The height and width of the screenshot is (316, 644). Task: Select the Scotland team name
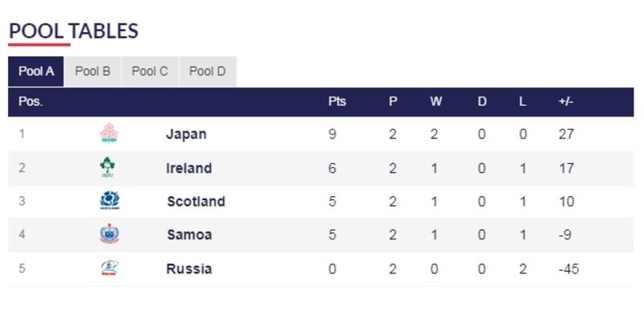pos(196,202)
